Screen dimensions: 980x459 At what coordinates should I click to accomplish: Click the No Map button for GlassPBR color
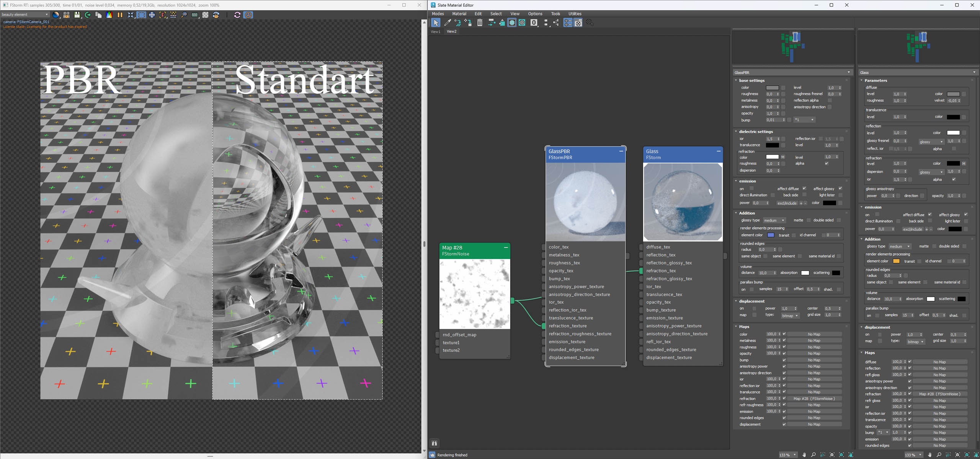814,334
